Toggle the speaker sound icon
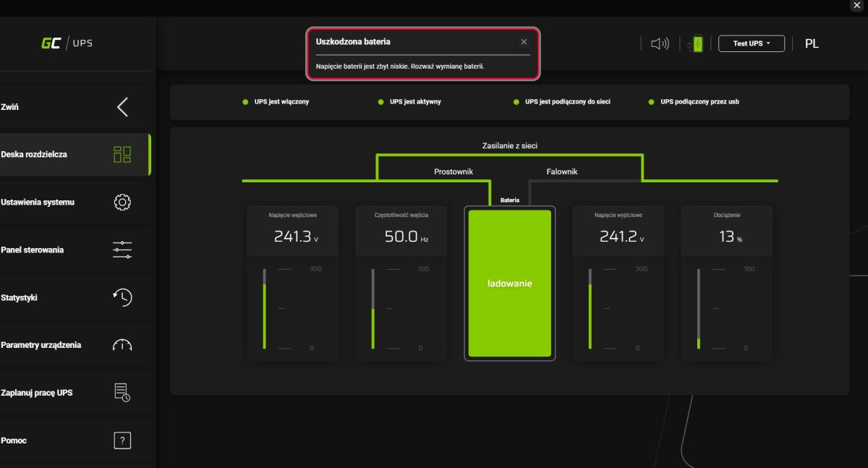868x468 pixels. 660,43
